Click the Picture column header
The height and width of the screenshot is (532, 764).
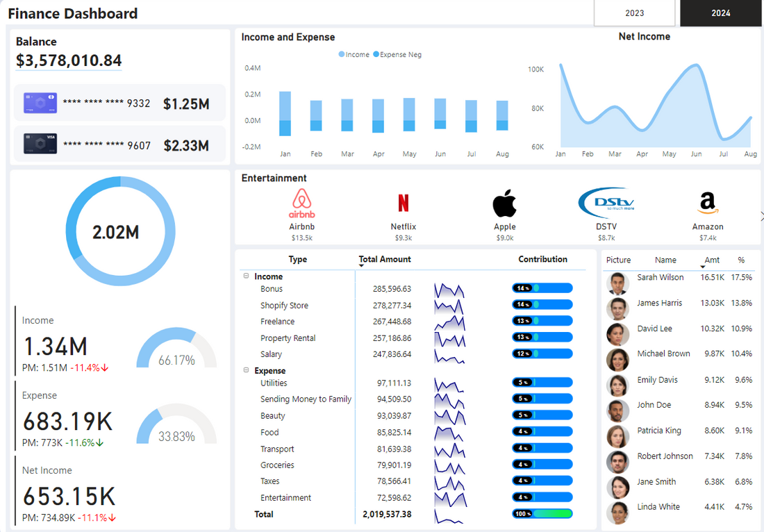(618, 260)
